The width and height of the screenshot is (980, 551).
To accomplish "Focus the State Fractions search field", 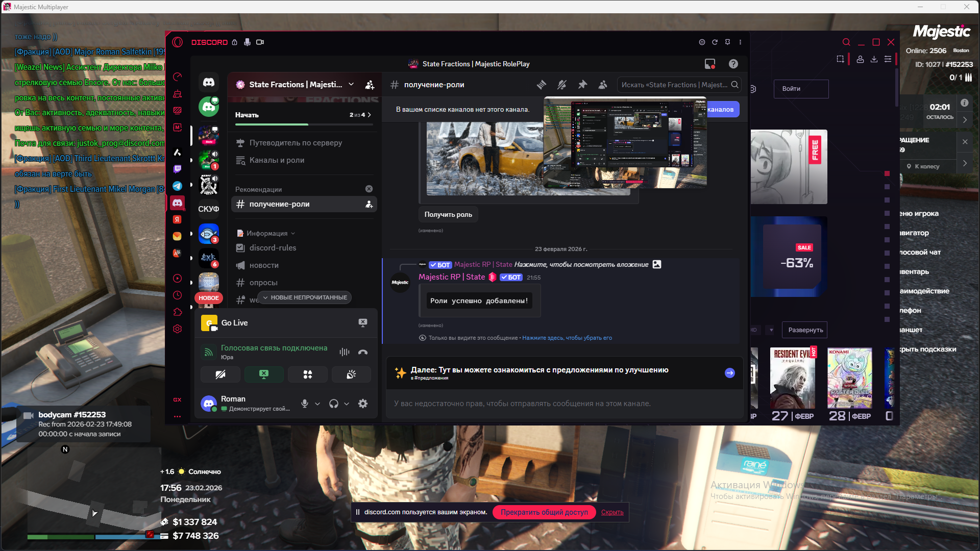I will [x=674, y=85].
